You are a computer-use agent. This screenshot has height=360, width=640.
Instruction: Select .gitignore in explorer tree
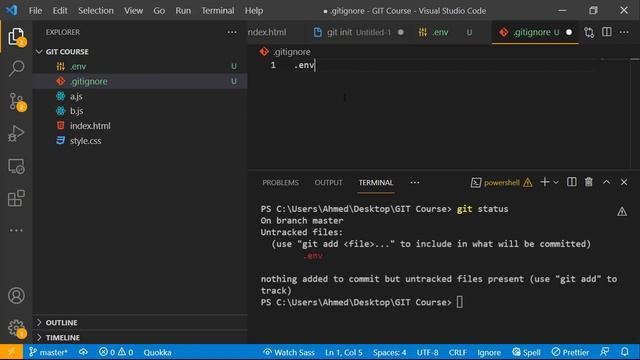[x=140, y=81]
